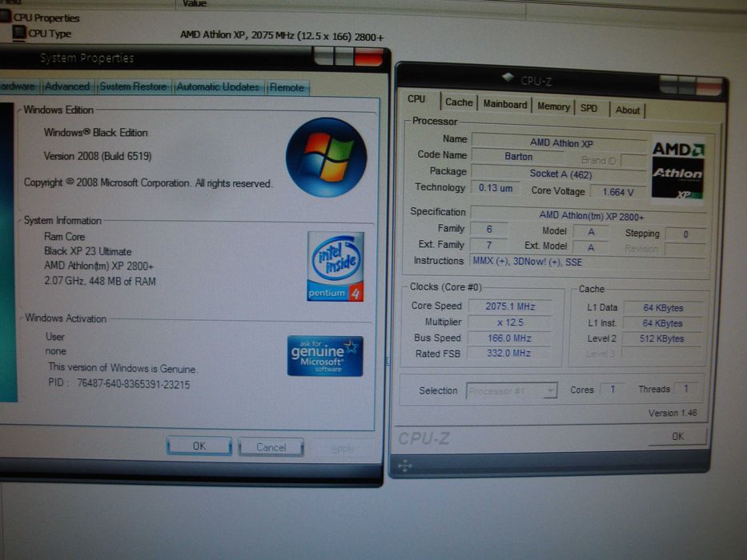
Task: Open the System Restore tab
Action: [x=134, y=86]
